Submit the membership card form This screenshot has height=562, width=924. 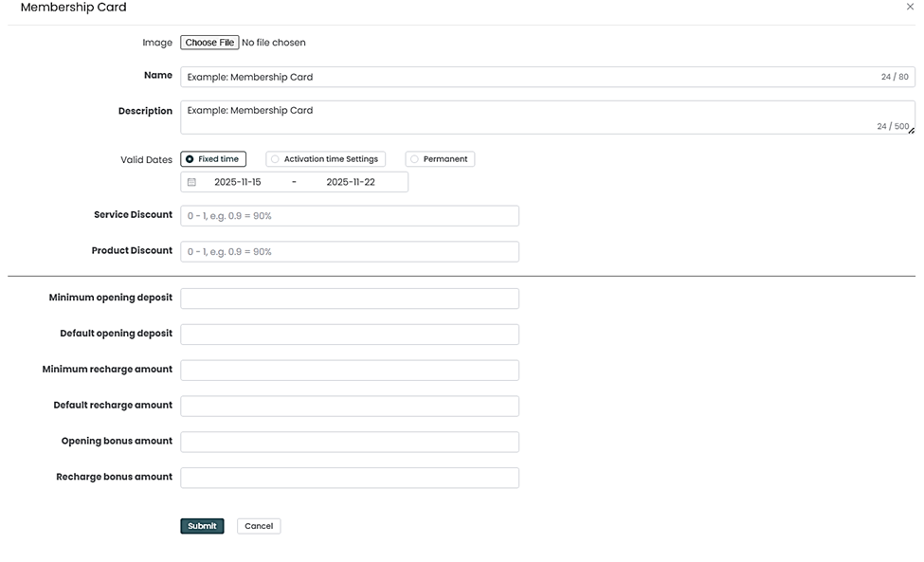pyautogui.click(x=202, y=526)
